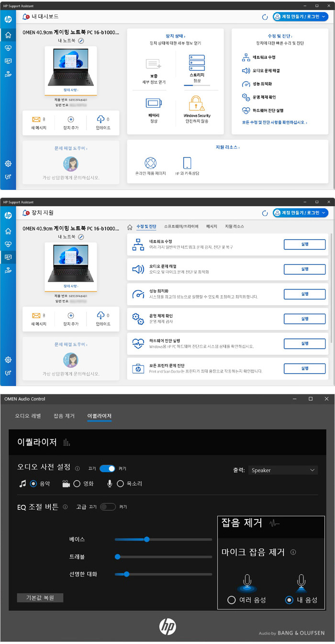Screen dimensions: 335x644
Task: Run 운영 체제 확인 with 실행 button
Action: coord(305,319)
